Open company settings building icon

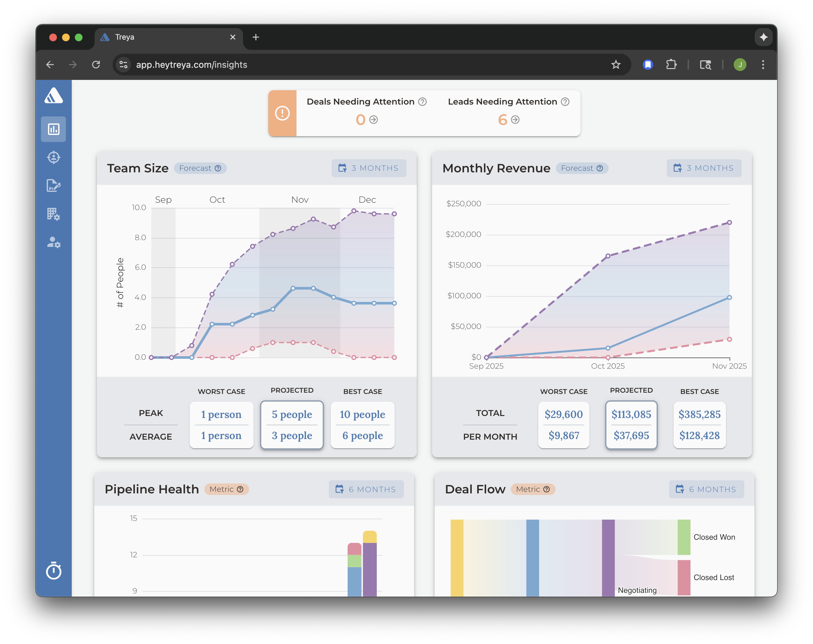(x=53, y=214)
